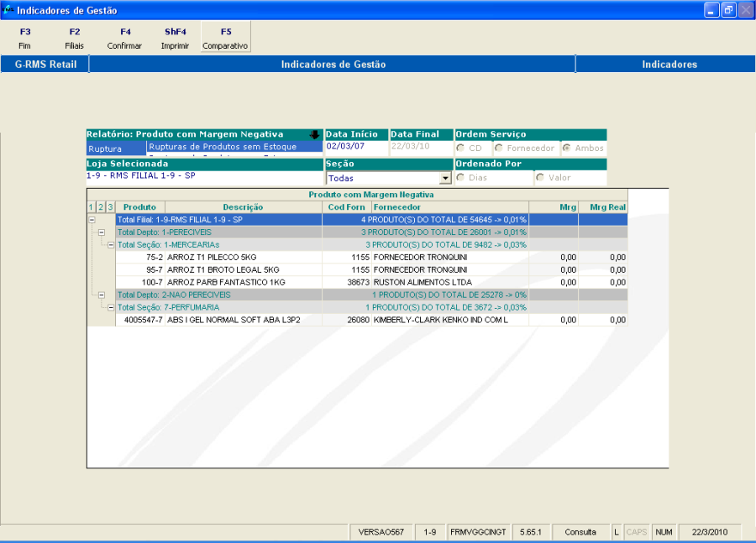Screen dimensions: 756x543
Task: Select ARROZ PARB FANTASTICO 1KG row
Action: 371,282
